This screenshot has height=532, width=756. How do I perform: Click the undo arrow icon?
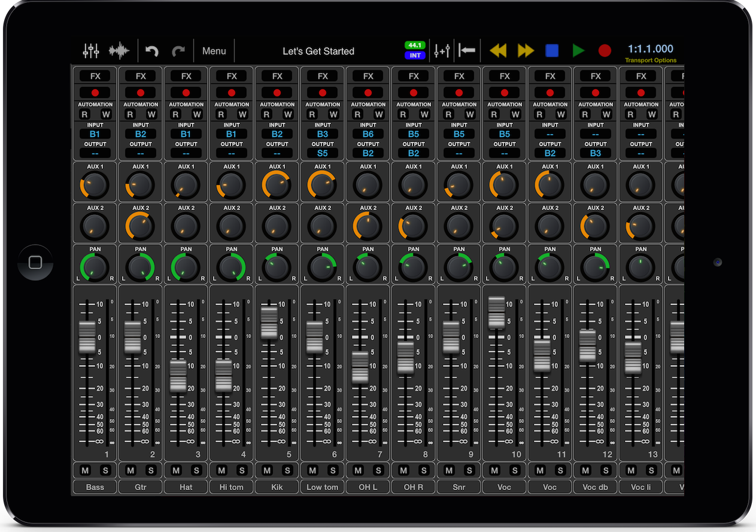pos(152,51)
